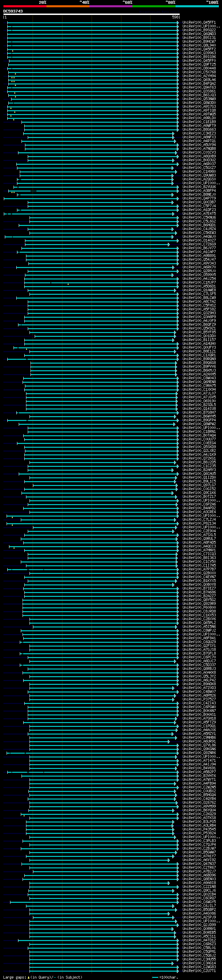The width and height of the screenshot is (222, 980).
Task: Click hit label UniRef100_A6RK70
Action: (x=199, y=267)
